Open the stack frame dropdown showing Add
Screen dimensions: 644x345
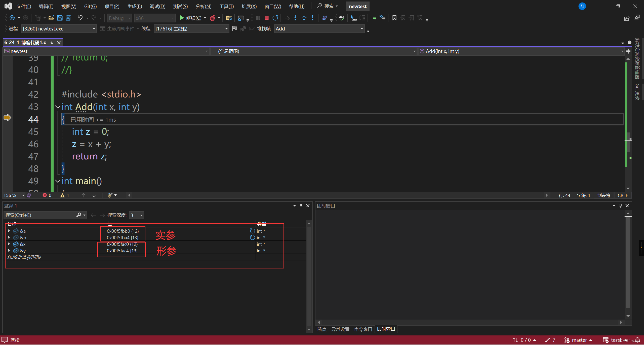[319, 29]
